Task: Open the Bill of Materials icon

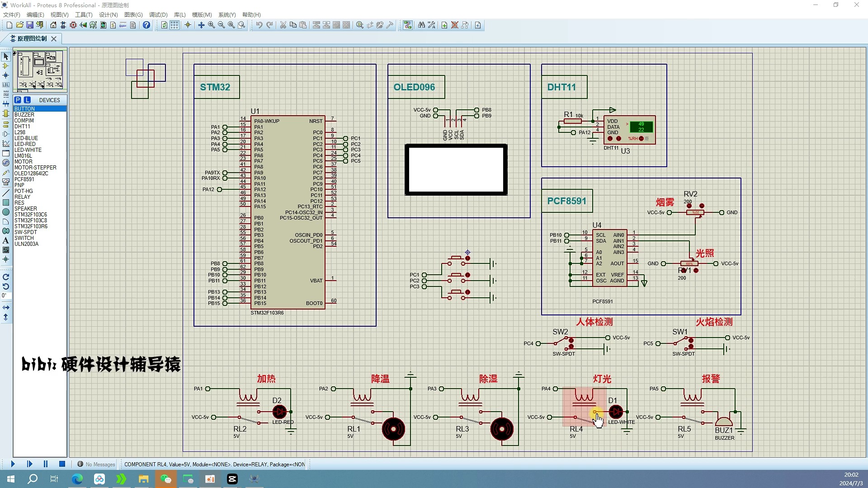Action: (x=113, y=25)
